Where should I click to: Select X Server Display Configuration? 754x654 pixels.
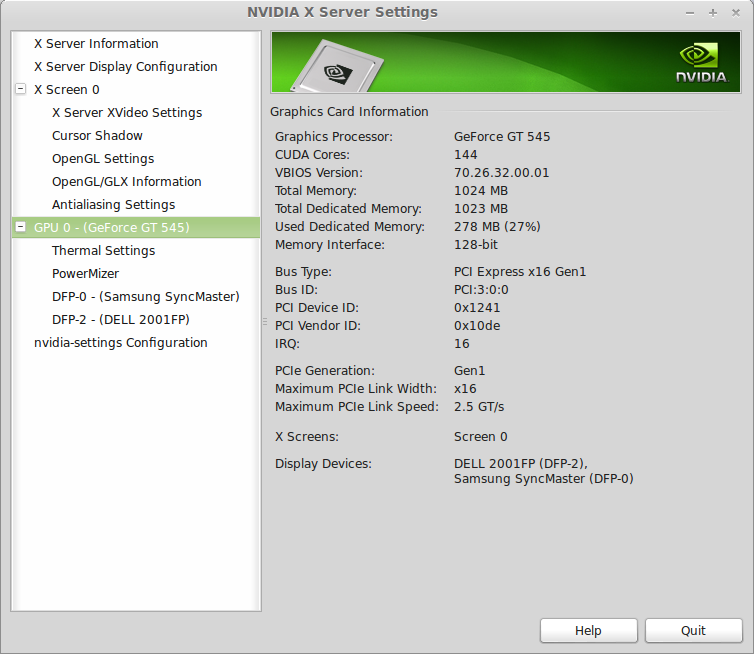click(126, 66)
